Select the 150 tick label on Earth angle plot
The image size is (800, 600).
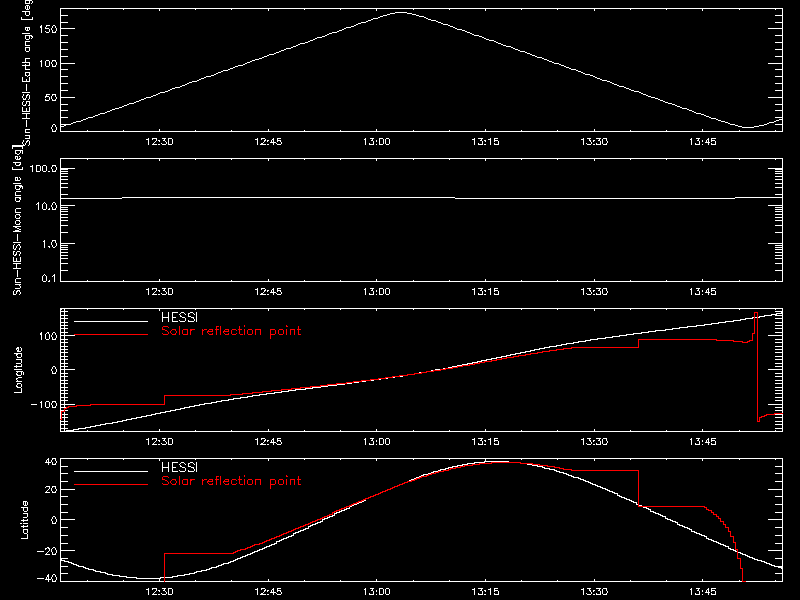47,29
